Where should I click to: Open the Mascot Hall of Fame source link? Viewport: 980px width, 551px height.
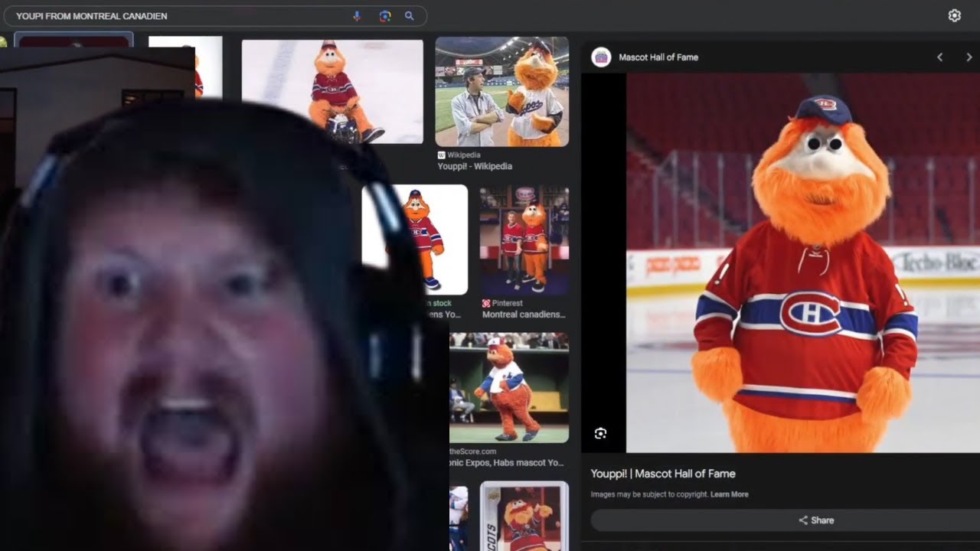[x=658, y=57]
